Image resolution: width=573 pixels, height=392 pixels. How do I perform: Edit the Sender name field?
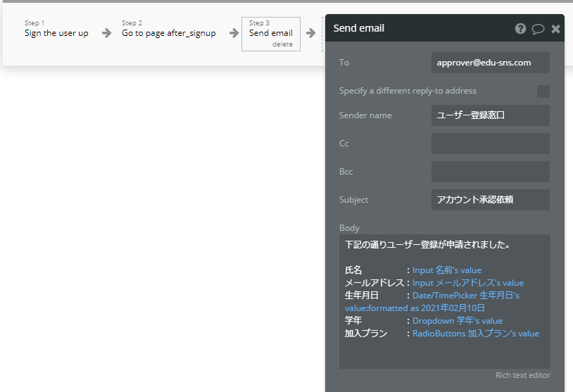(x=491, y=115)
